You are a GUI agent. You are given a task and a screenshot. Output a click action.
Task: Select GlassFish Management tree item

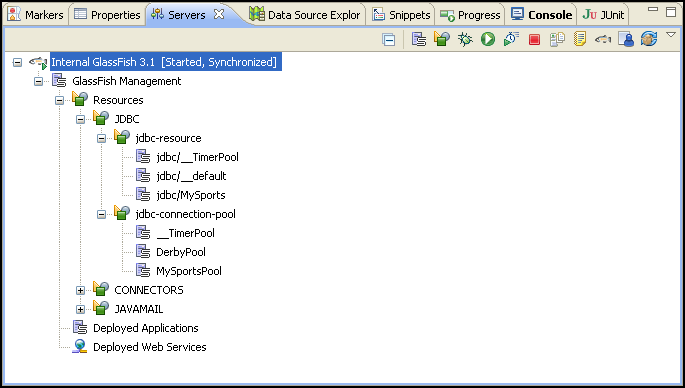(127, 81)
